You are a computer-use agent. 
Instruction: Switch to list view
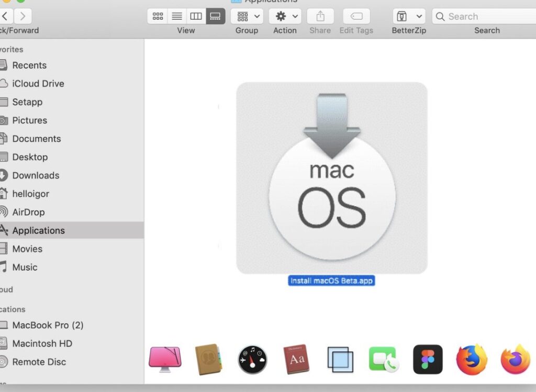click(177, 16)
